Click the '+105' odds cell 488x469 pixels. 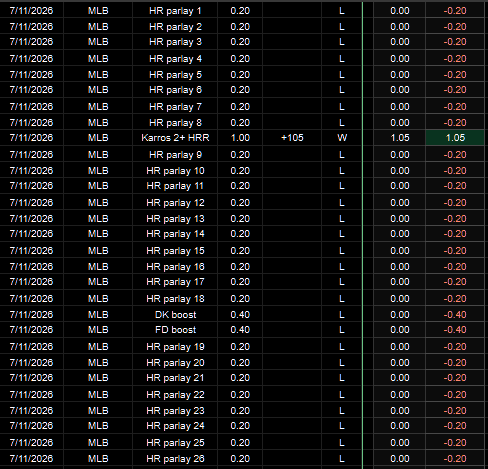tap(292, 138)
